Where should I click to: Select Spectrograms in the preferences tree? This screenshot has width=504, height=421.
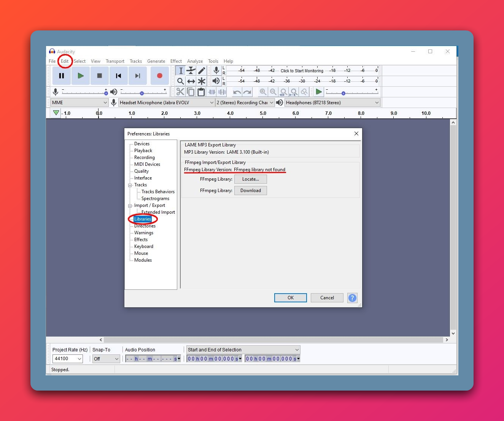(x=155, y=199)
